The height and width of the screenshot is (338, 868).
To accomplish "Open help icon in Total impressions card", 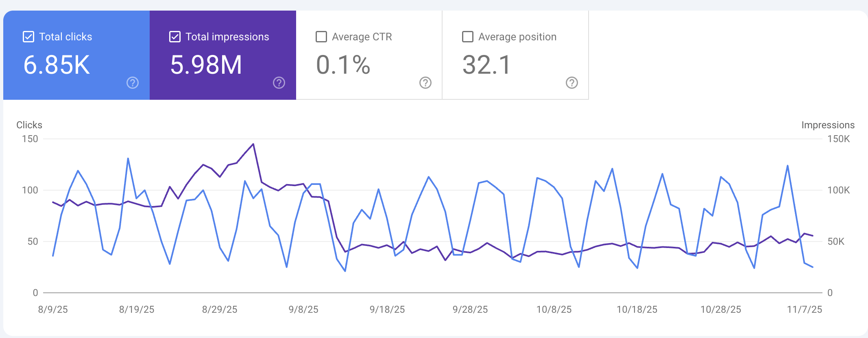I will pyautogui.click(x=279, y=83).
